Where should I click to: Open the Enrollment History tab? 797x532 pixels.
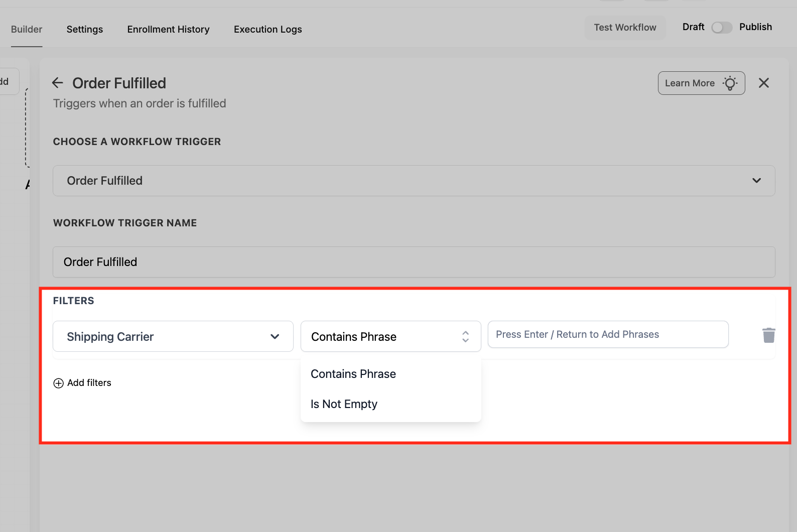pyautogui.click(x=168, y=29)
